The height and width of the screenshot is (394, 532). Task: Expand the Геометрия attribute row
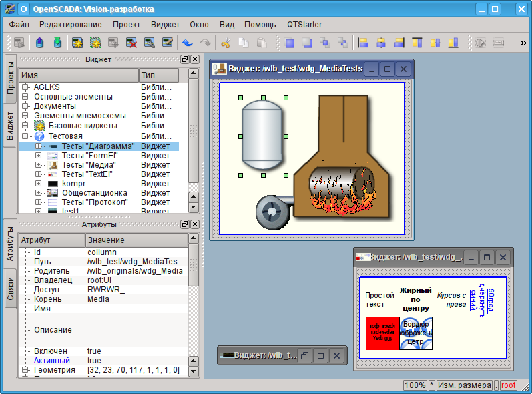[x=25, y=369]
